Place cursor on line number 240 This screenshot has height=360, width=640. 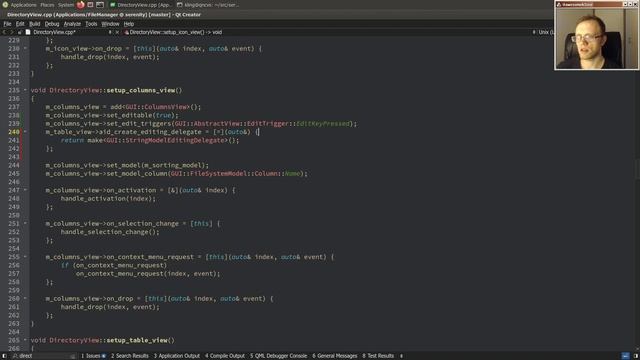coord(14,132)
